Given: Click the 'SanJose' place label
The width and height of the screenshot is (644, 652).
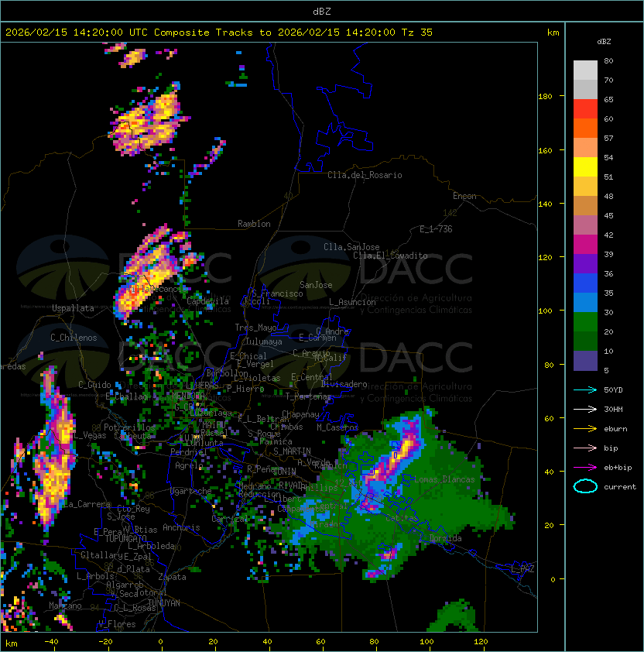Looking at the screenshot, I should (x=316, y=285).
